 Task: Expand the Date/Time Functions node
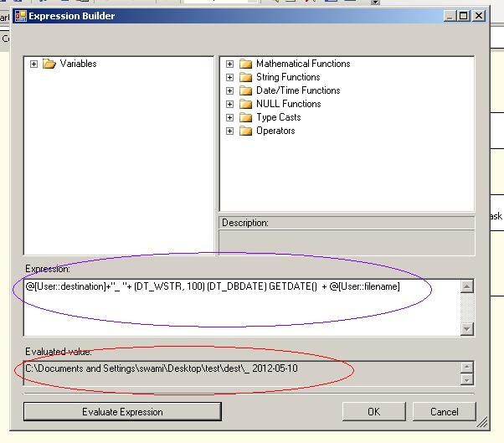(x=229, y=91)
